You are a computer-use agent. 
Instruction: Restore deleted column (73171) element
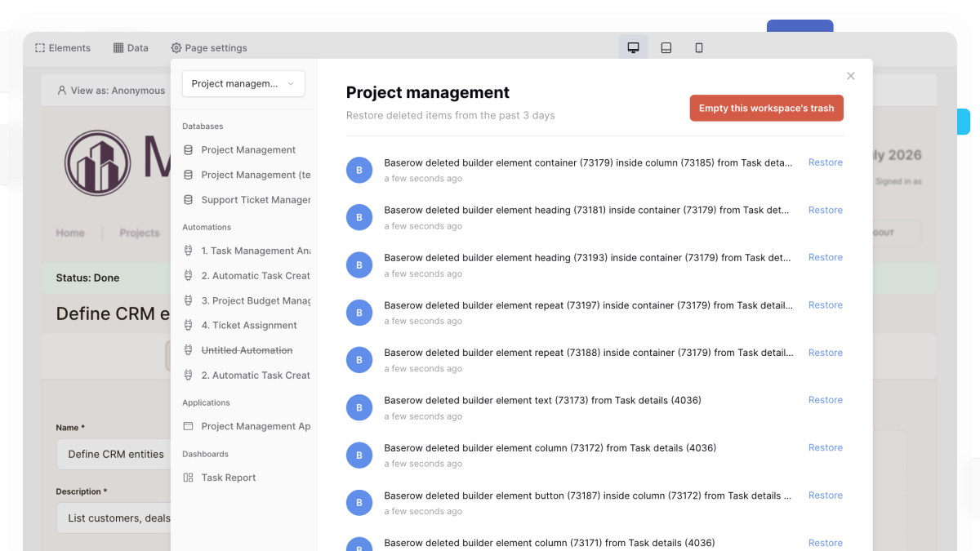click(x=826, y=543)
